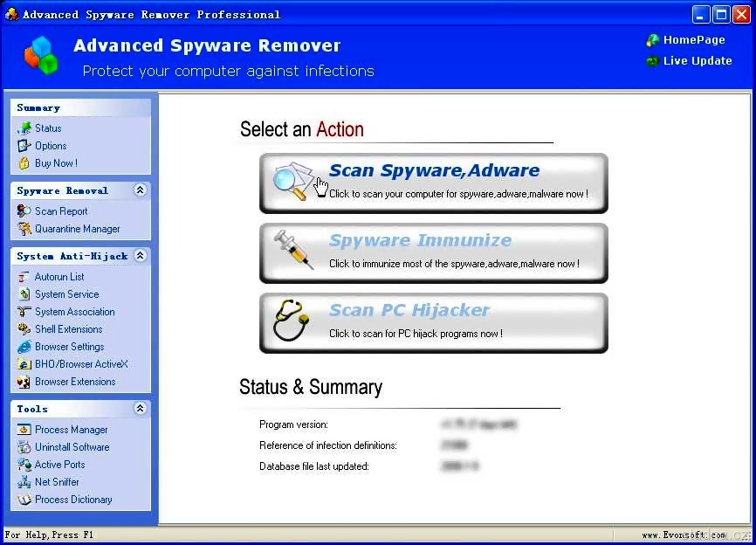Viewport: 756px width, 545px height.
Task: Open the Status page
Action: pyautogui.click(x=48, y=128)
